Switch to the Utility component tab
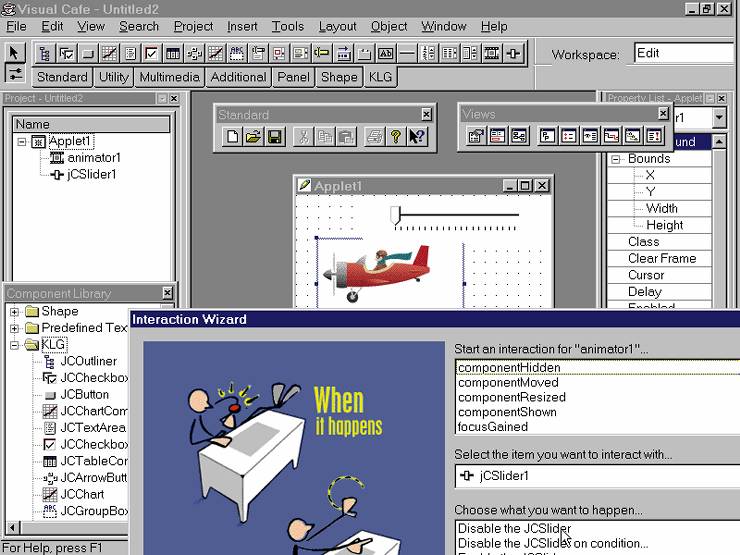The height and width of the screenshot is (555, 740). (x=114, y=77)
